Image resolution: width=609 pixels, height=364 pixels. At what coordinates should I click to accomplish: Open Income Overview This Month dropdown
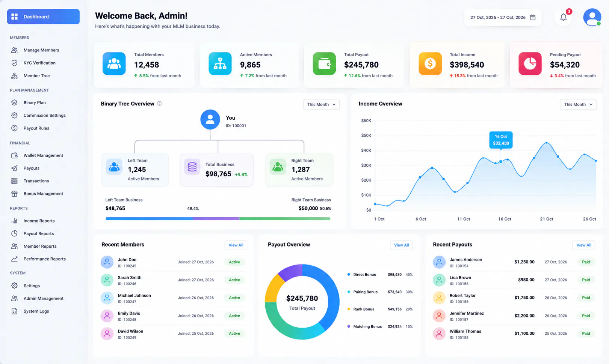(578, 104)
